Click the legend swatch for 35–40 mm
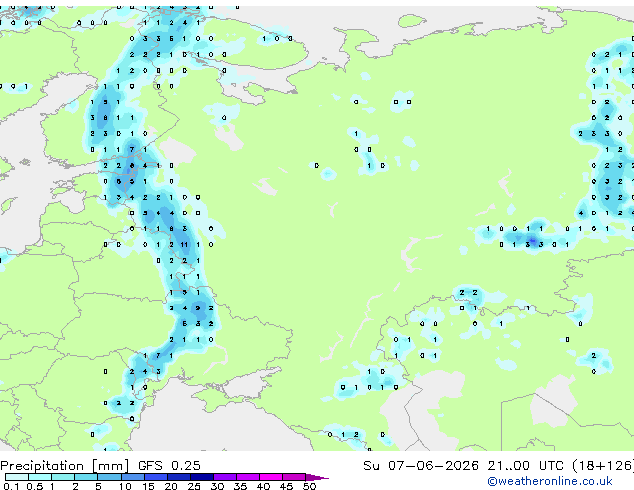This screenshot has width=634, height=490. 247,477
